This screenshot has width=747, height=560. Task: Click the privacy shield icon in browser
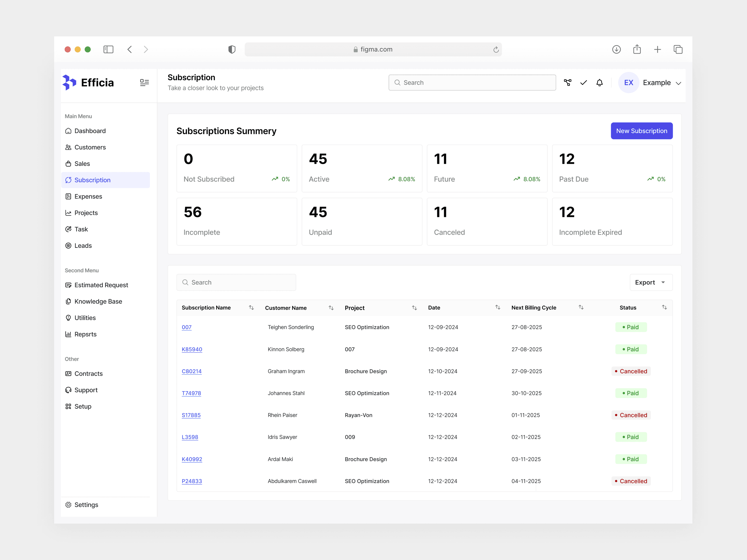point(232,50)
